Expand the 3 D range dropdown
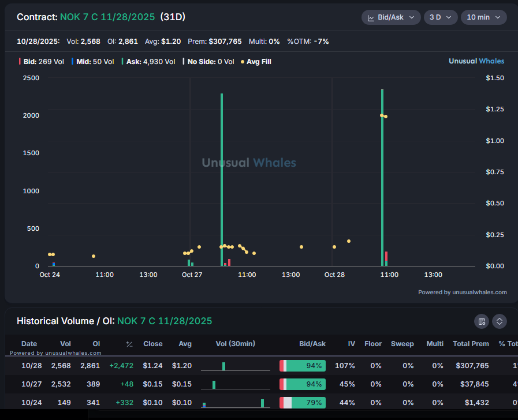Screen dimensions: 518x420 (x=441, y=17)
